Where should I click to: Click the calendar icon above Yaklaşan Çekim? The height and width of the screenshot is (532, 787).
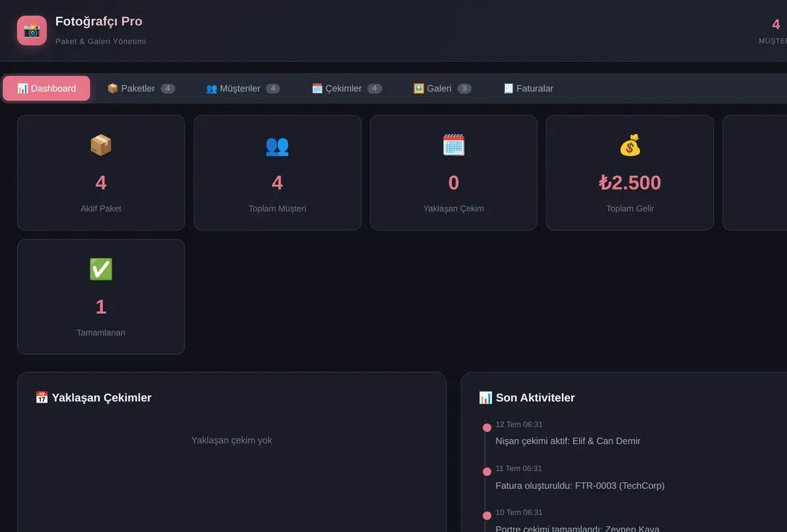click(x=454, y=145)
